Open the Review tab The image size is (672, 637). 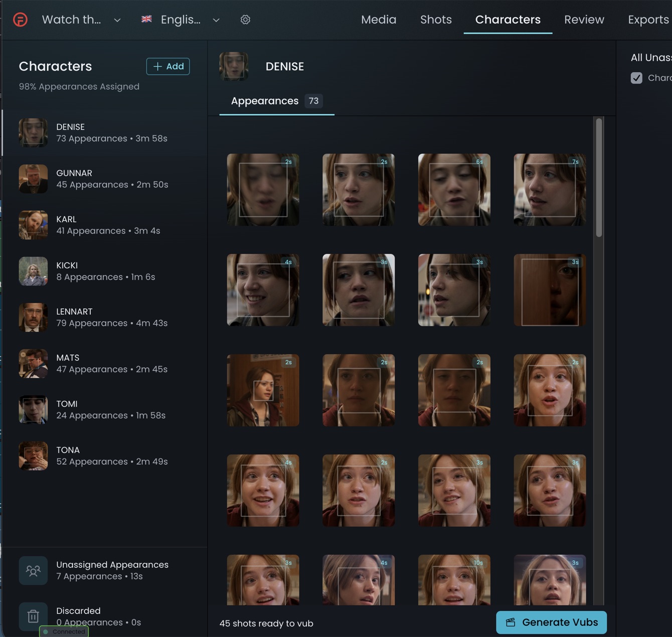click(584, 20)
